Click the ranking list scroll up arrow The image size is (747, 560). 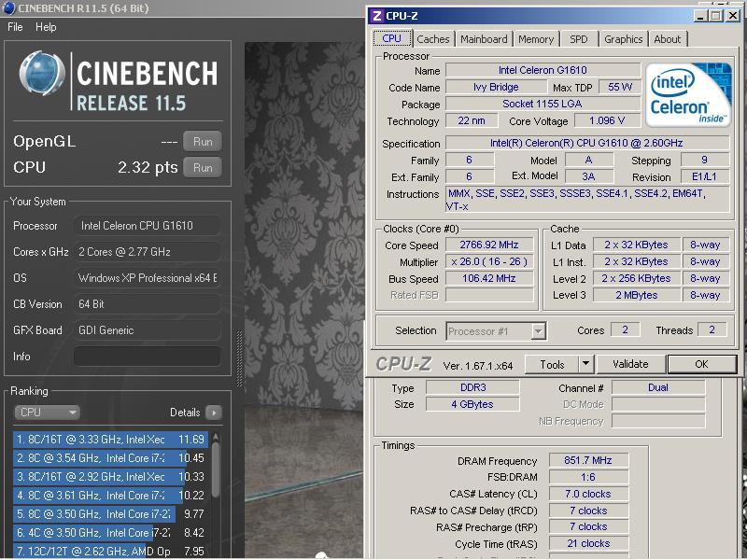(x=216, y=436)
